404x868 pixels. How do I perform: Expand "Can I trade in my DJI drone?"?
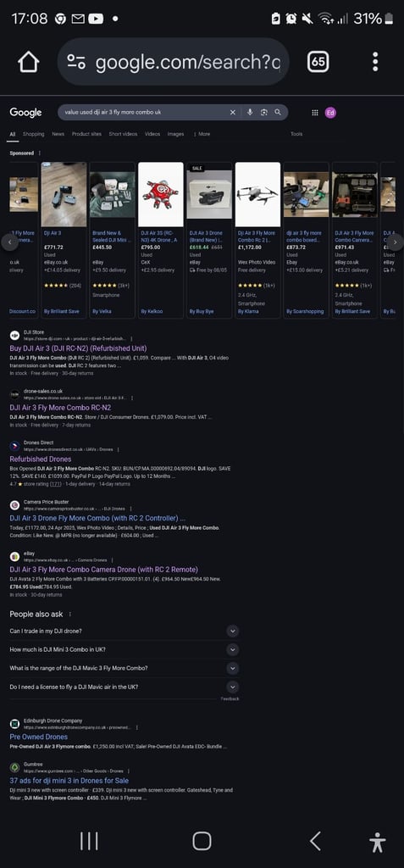point(124,631)
